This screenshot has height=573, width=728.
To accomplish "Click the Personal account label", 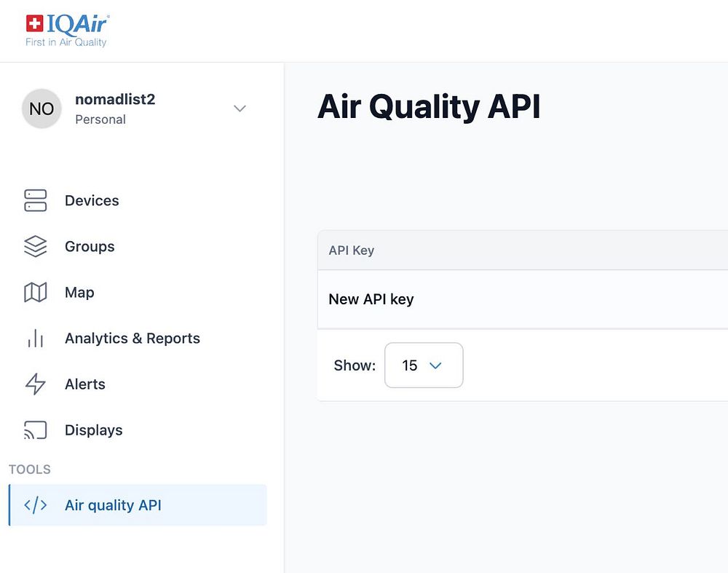I will point(100,120).
